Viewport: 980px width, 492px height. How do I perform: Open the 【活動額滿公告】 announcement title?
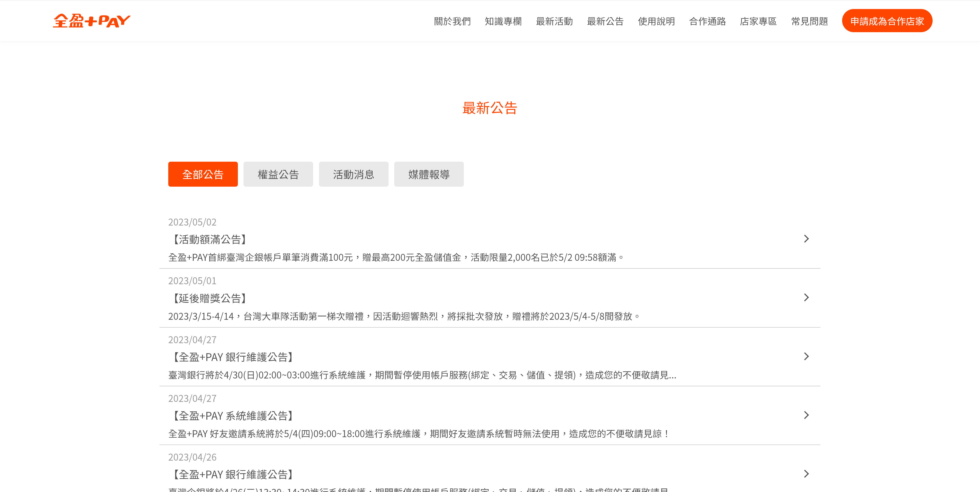coord(210,239)
